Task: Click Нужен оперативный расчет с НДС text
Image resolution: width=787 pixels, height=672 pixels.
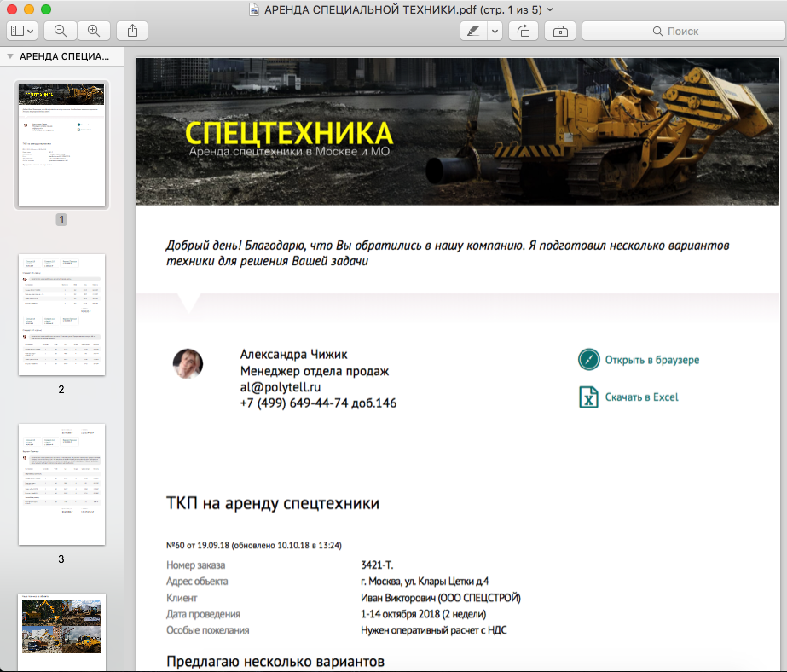Action: pyautogui.click(x=434, y=630)
